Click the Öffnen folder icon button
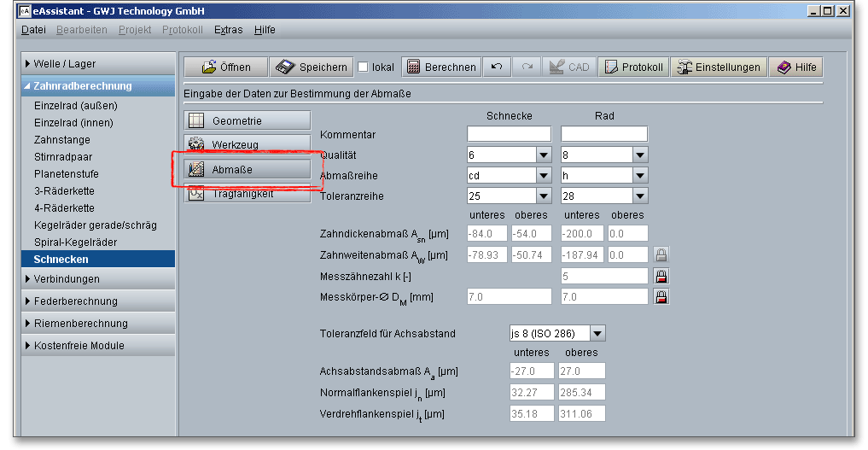 [225, 67]
